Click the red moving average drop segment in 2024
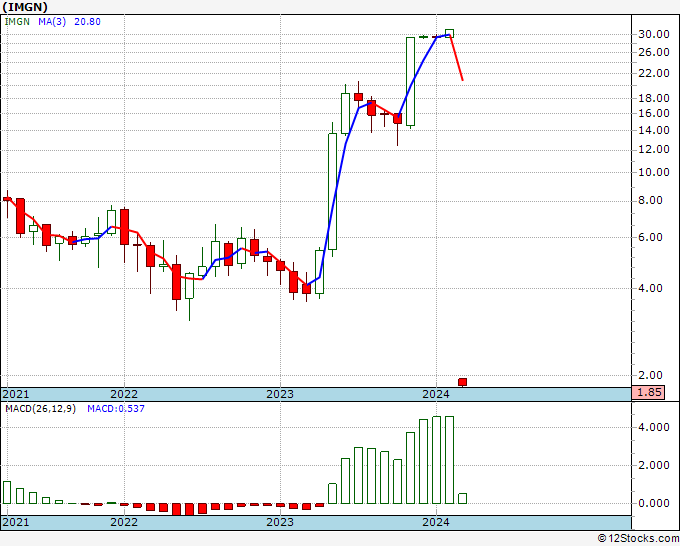 (x=457, y=58)
